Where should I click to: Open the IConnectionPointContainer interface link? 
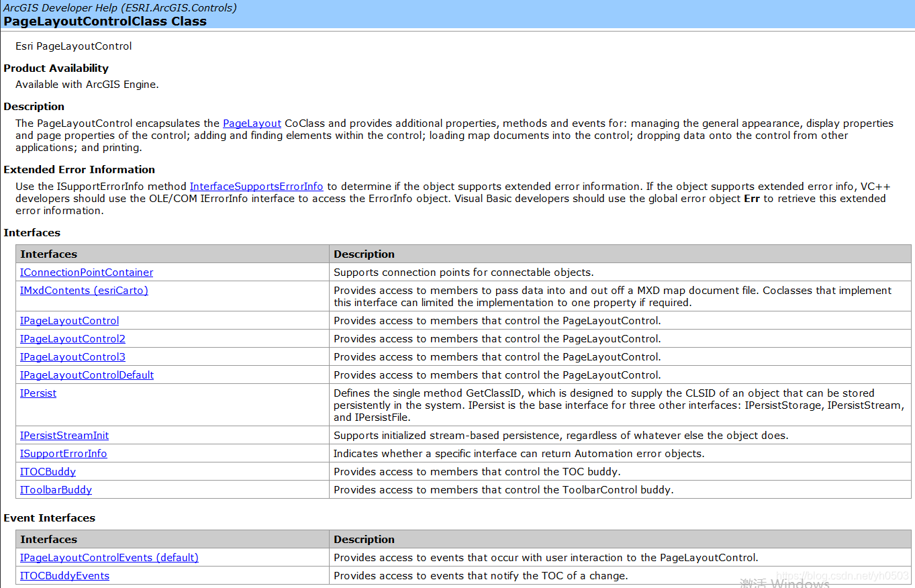click(x=86, y=273)
